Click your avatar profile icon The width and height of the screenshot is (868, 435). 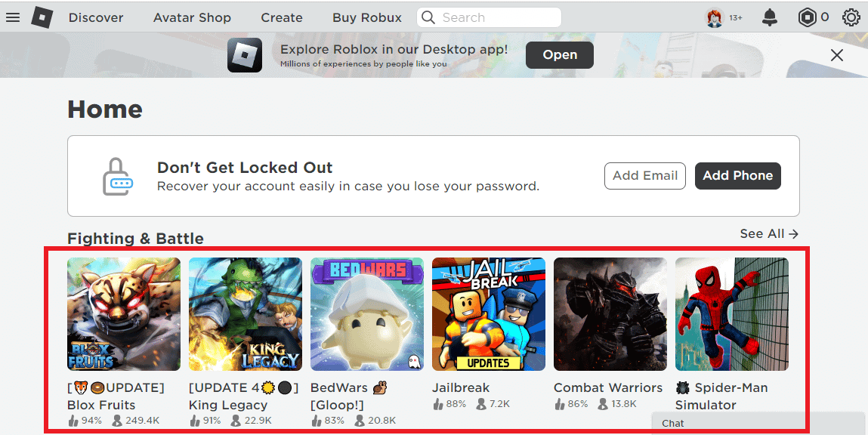[715, 17]
